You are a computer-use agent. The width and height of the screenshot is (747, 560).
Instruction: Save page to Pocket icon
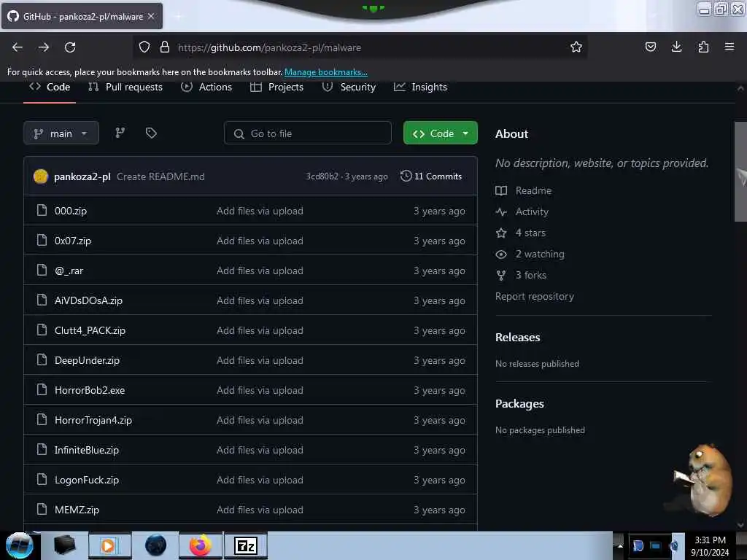[x=650, y=47]
